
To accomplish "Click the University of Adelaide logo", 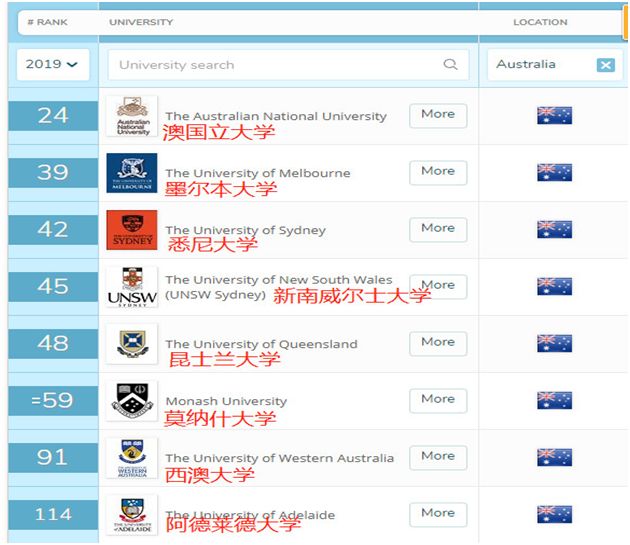I will [132, 515].
